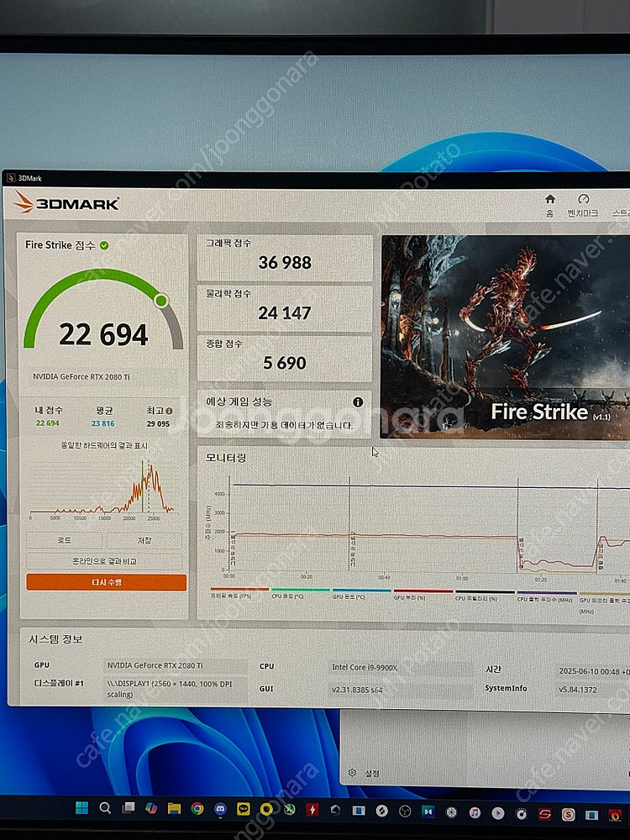Click the combined score value 5 690

pyautogui.click(x=285, y=363)
